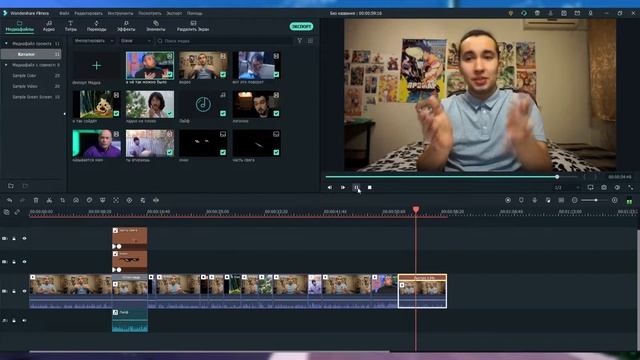Switch to the Элементы tab

[156, 26]
